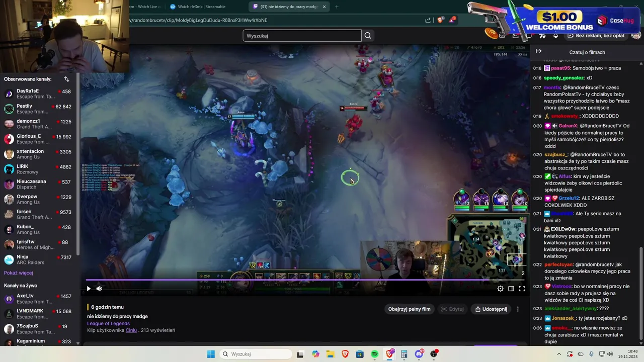
Task: Click the Bez reklam, bez opłat button
Action: point(596,36)
